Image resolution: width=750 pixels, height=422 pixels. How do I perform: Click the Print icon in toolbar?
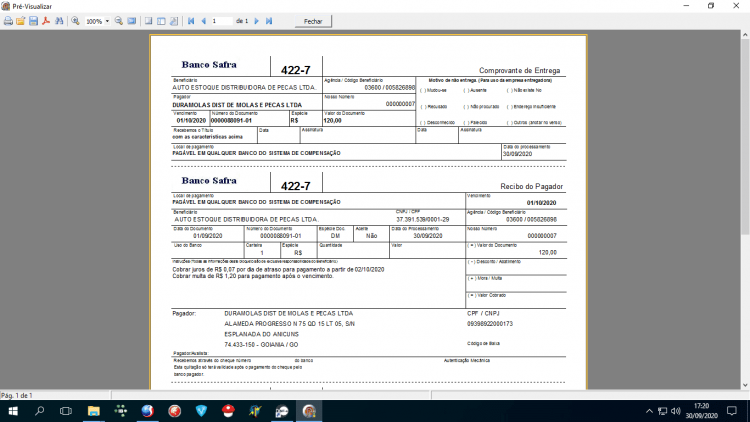tap(8, 21)
